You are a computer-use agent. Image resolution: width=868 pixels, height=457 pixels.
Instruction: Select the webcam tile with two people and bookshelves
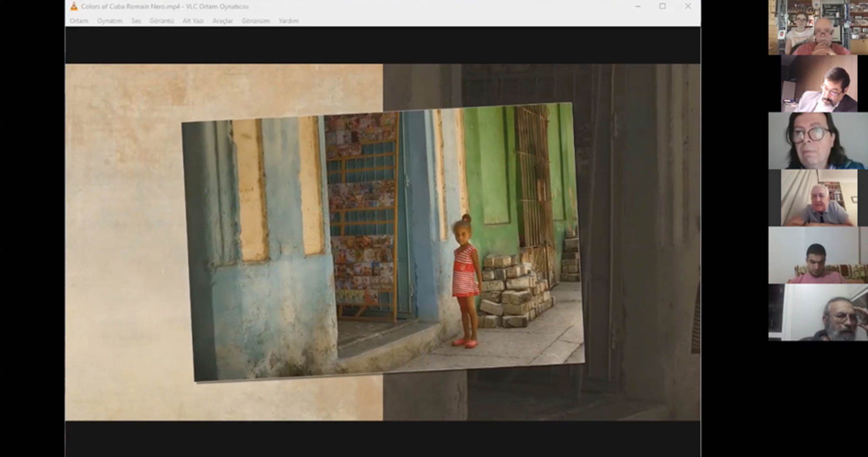(x=818, y=27)
